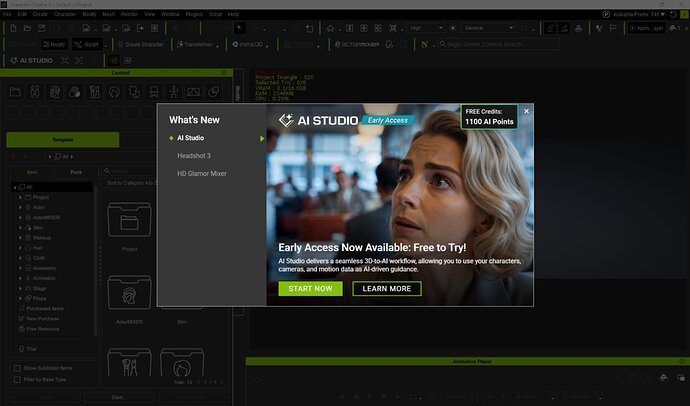The height and width of the screenshot is (406, 690).
Task: Click the Online Content Search field
Action: [499, 44]
